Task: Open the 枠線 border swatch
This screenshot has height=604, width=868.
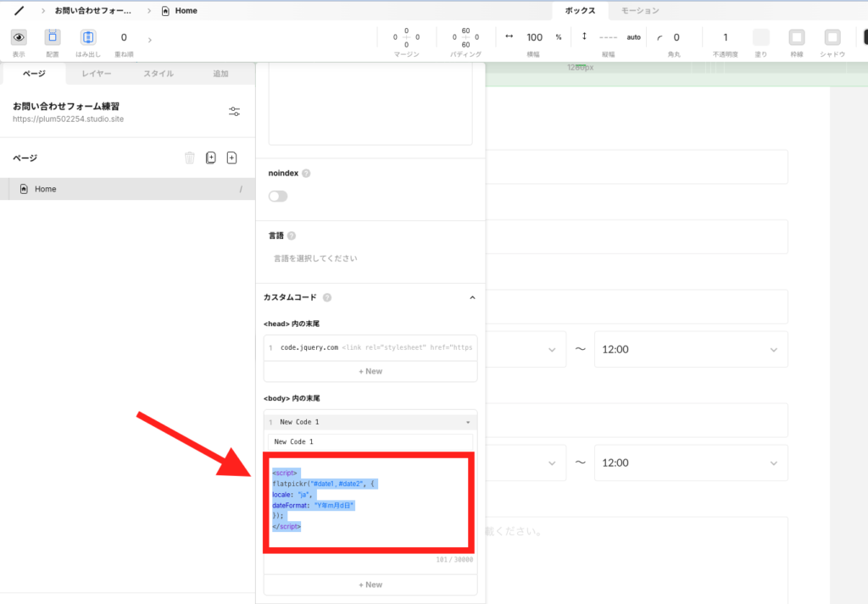Action: pos(797,37)
